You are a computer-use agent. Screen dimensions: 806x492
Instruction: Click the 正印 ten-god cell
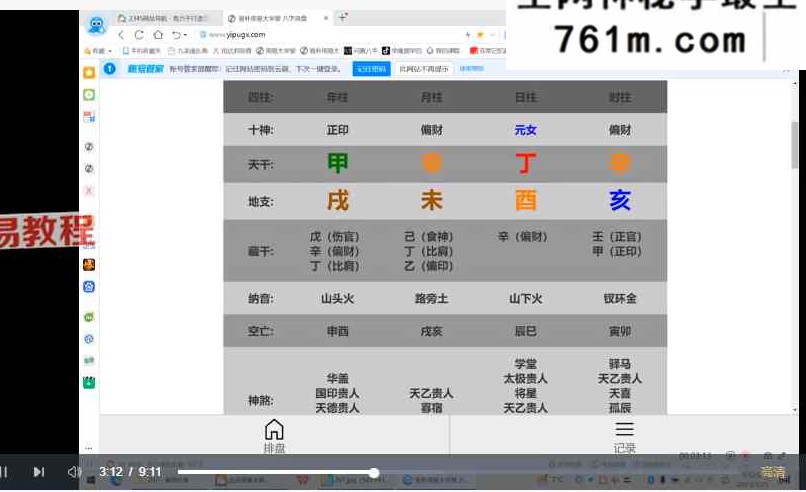(338, 130)
